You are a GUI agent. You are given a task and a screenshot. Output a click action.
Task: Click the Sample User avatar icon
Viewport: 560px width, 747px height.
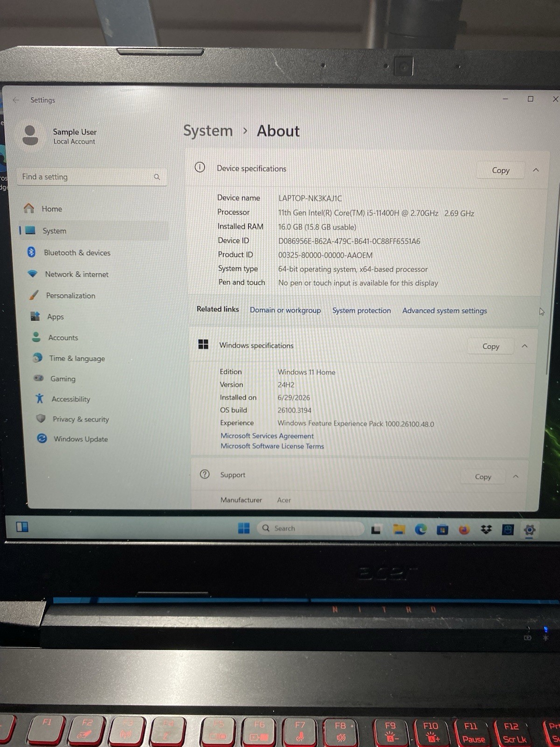tap(30, 135)
